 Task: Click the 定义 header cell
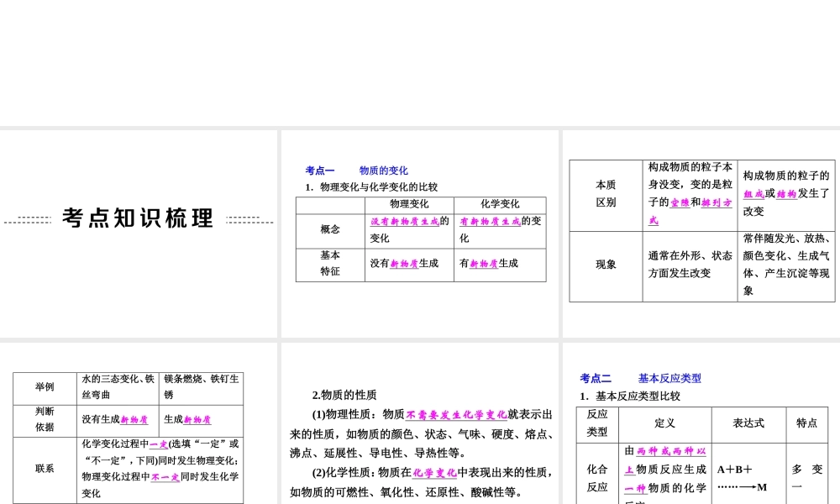665,424
